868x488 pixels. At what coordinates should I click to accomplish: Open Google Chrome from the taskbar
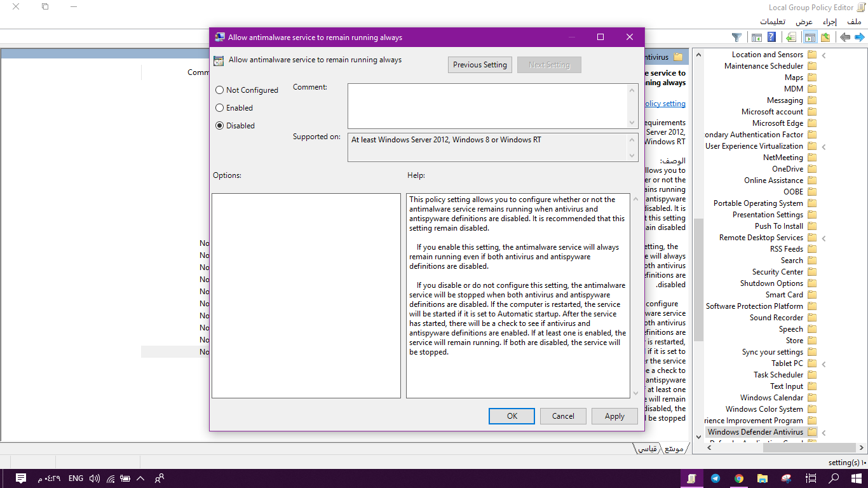[739, 478]
